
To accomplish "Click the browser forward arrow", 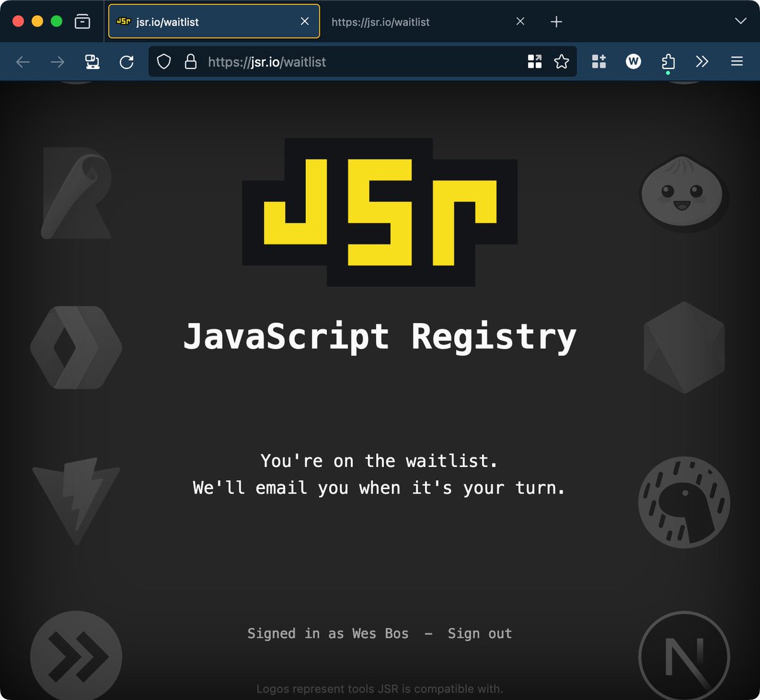I will pyautogui.click(x=58, y=61).
